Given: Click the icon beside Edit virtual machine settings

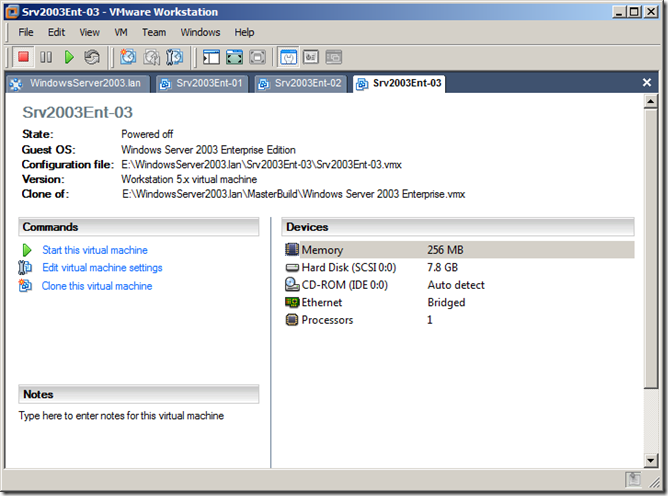Looking at the screenshot, I should 25,268.
